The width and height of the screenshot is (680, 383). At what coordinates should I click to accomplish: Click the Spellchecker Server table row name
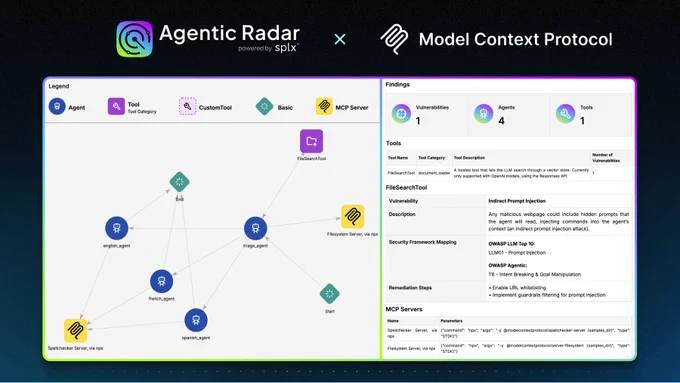coord(412,333)
